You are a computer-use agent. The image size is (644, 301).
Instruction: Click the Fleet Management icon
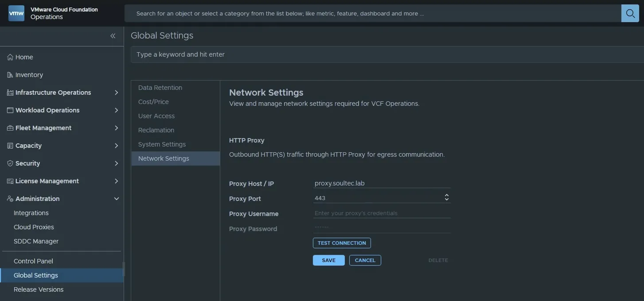point(10,128)
